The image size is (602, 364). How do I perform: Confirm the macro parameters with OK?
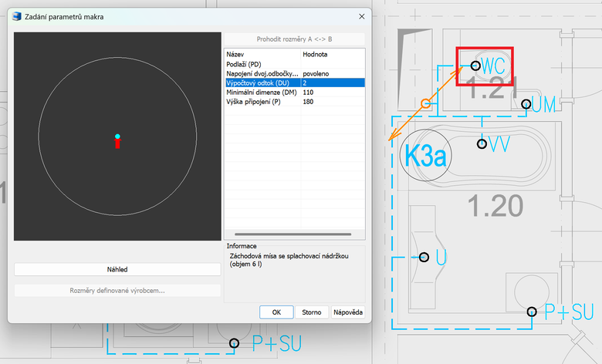[x=276, y=312]
